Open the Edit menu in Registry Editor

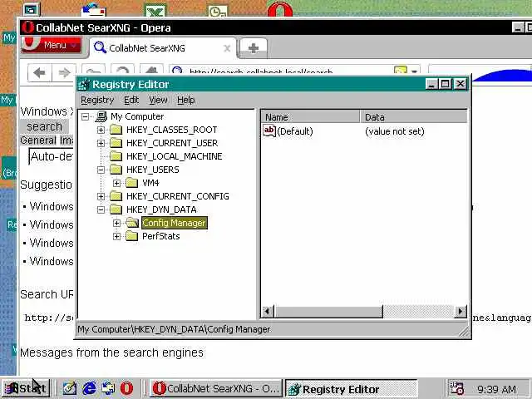(131, 100)
